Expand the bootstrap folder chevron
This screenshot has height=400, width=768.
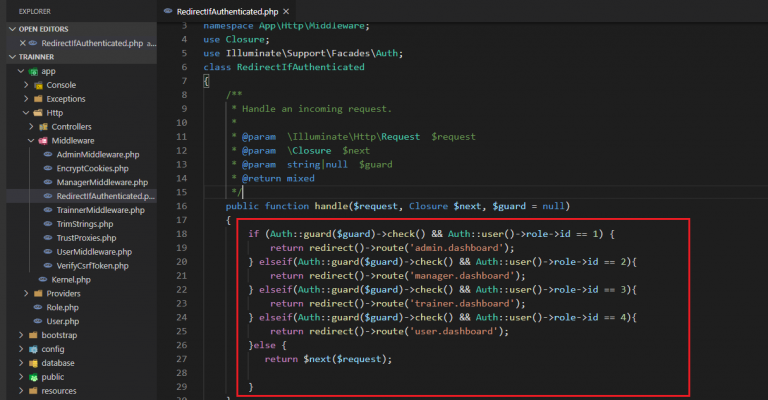tap(21, 335)
